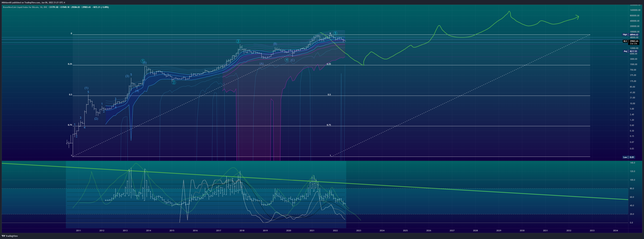Click the 2034 label on the time axis
This screenshot has width=644, height=239.
click(x=616, y=230)
